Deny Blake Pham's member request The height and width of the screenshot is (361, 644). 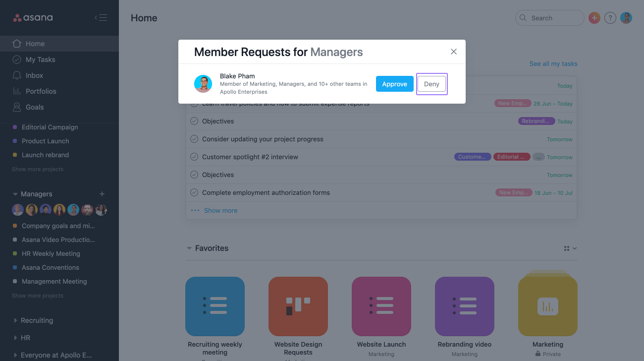[x=431, y=84]
